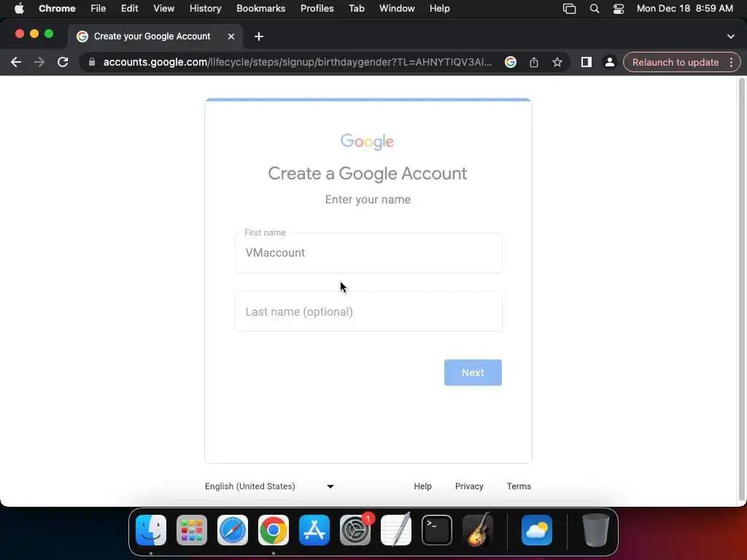Viewport: 747px width, 560px height.
Task: Click the Next button
Action: tap(473, 373)
